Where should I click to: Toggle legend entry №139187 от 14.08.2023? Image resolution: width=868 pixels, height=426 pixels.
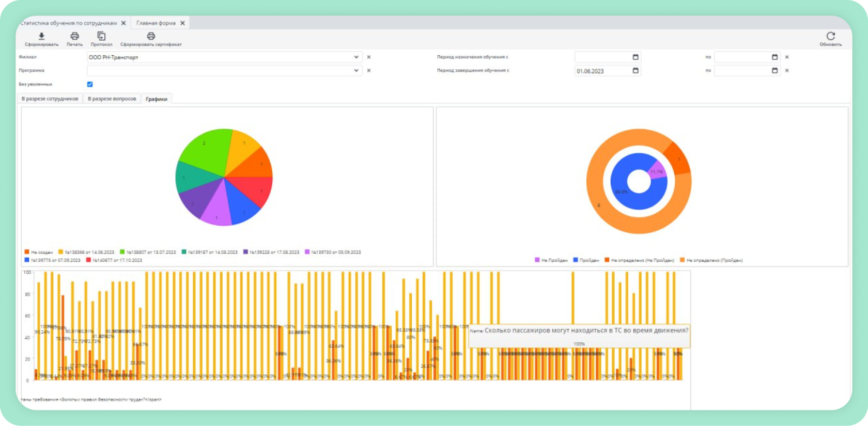click(x=209, y=252)
